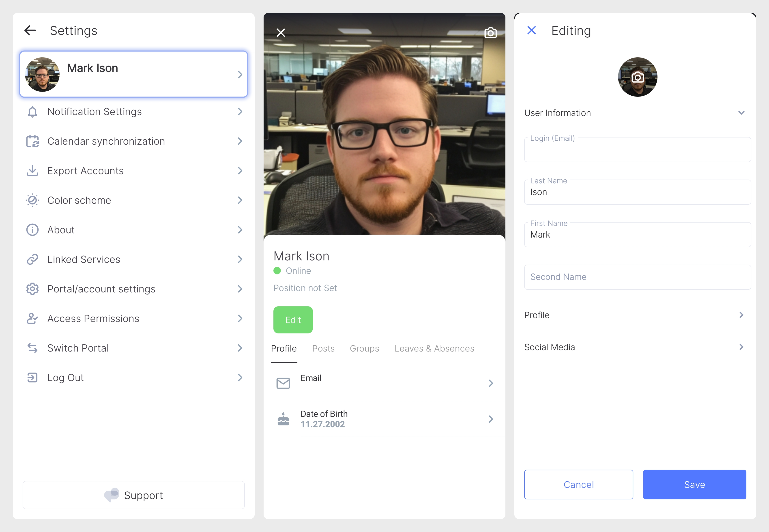This screenshot has width=769, height=532.
Task: Click the First Name field
Action: click(638, 235)
